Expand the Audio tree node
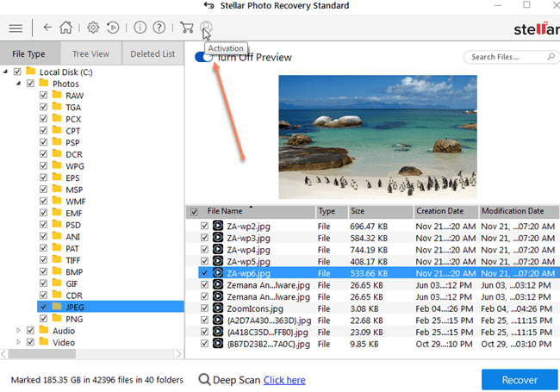Image resolution: width=560 pixels, height=392 pixels. pos(18,330)
